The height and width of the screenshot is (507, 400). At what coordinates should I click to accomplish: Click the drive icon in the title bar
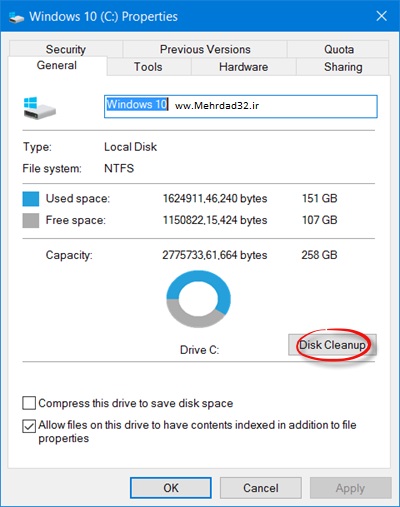coord(16,17)
